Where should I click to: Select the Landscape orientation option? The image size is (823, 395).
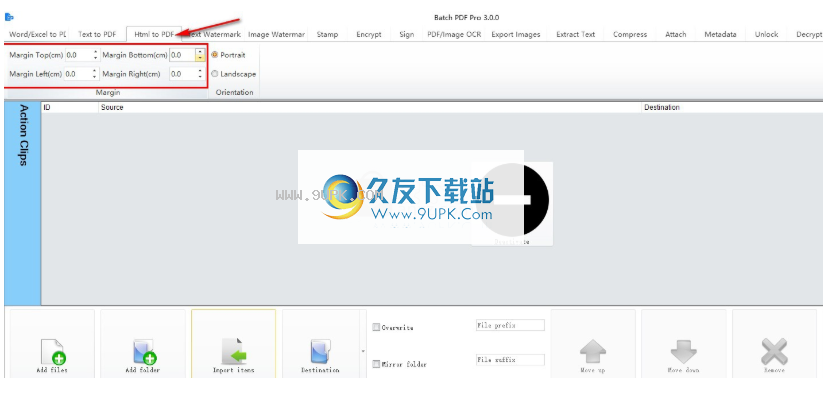coord(215,74)
